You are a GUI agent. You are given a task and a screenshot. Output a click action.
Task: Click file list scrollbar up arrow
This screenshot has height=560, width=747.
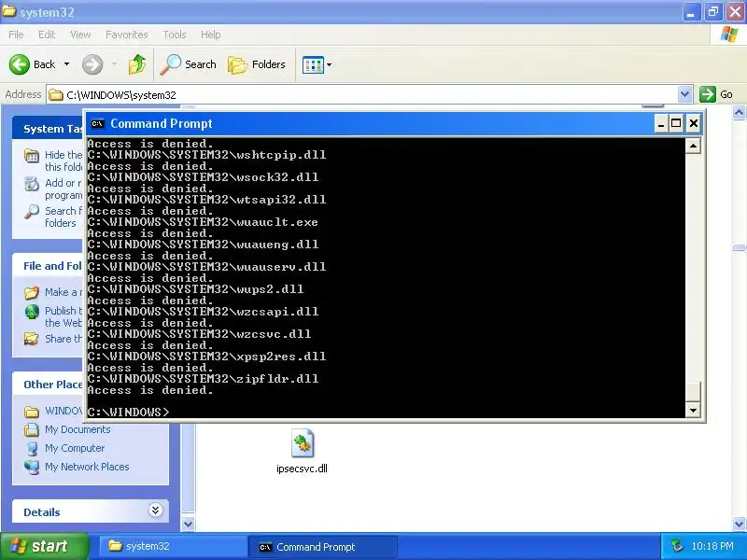click(x=739, y=112)
